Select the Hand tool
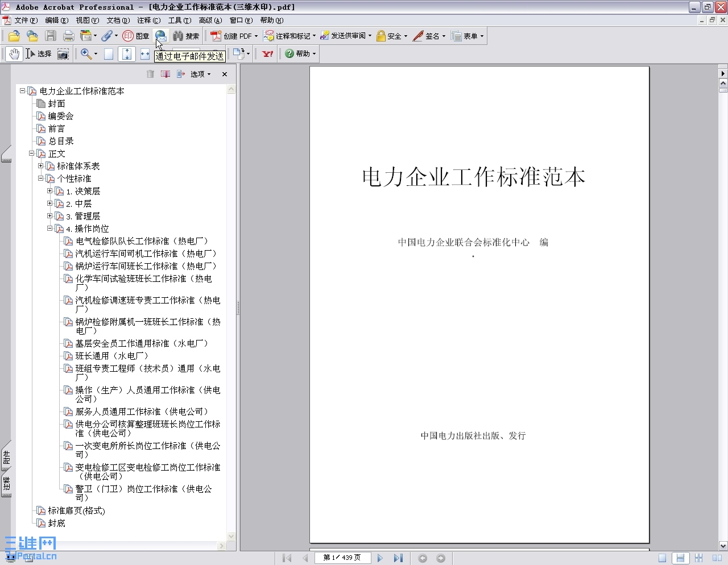This screenshot has width=728, height=565. 14,54
